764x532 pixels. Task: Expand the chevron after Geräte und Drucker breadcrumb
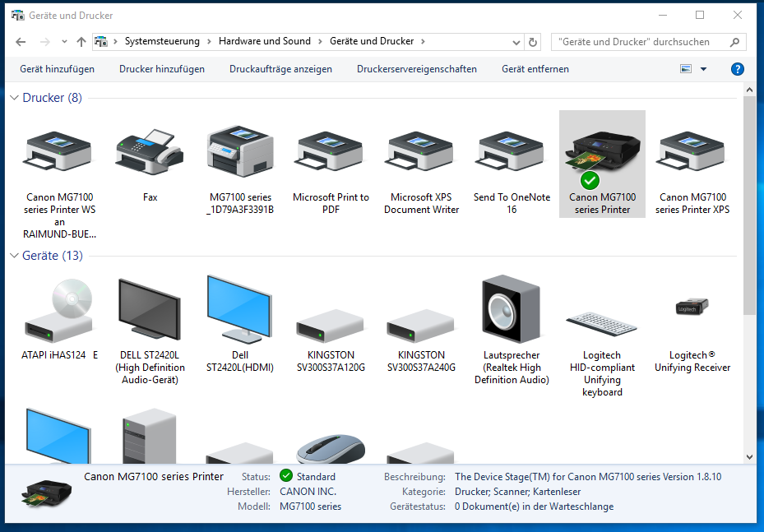pyautogui.click(x=423, y=41)
